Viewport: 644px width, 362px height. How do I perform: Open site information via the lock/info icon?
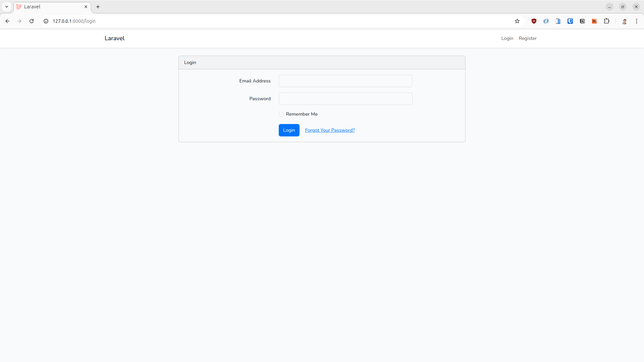[45, 21]
